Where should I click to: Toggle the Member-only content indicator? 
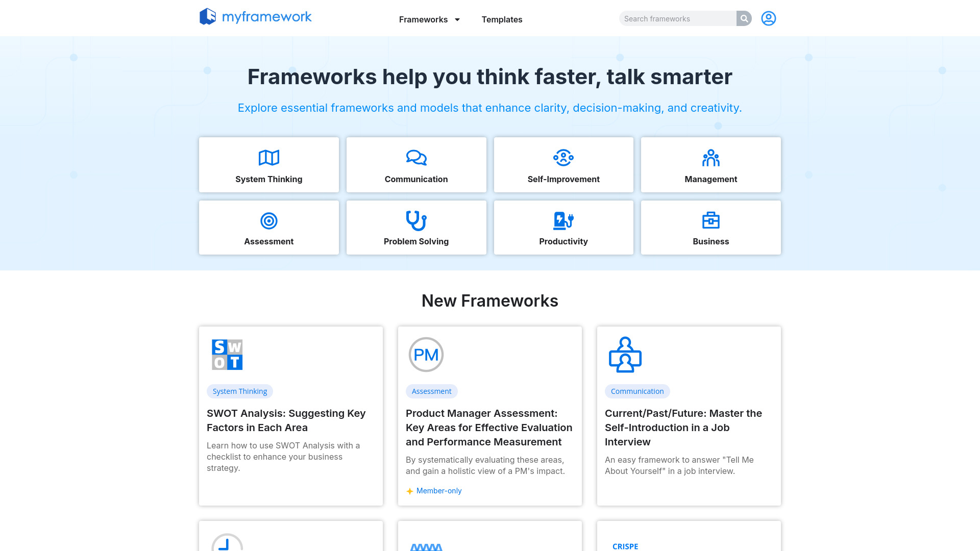click(433, 490)
